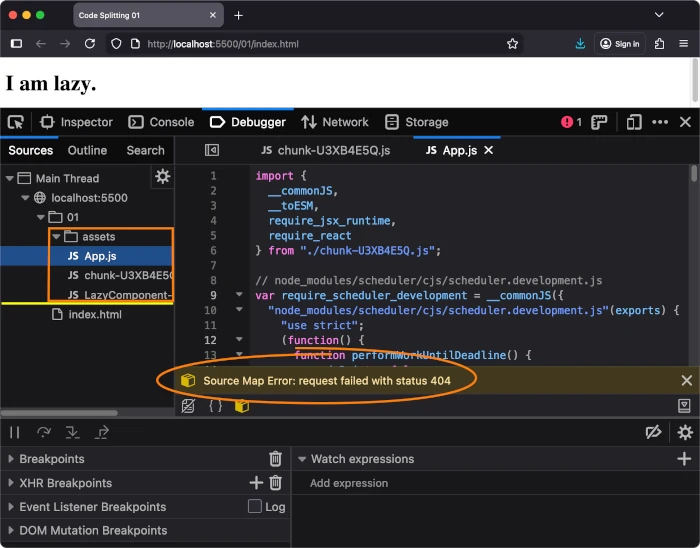
Task: Open the Network panel
Action: click(335, 122)
